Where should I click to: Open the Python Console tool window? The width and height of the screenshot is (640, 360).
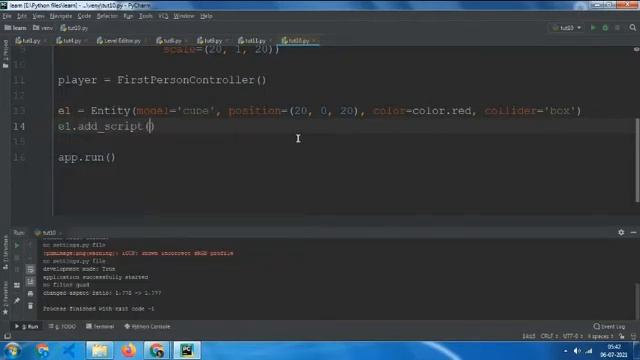click(147, 327)
